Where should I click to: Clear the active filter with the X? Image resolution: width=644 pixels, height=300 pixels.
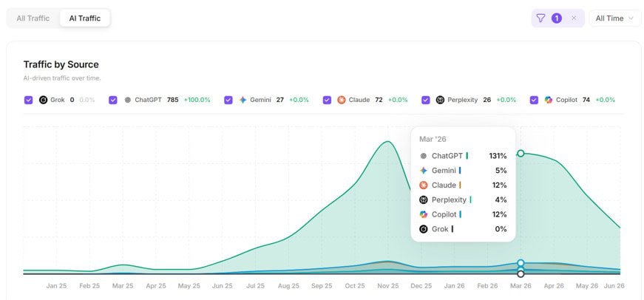click(x=574, y=18)
